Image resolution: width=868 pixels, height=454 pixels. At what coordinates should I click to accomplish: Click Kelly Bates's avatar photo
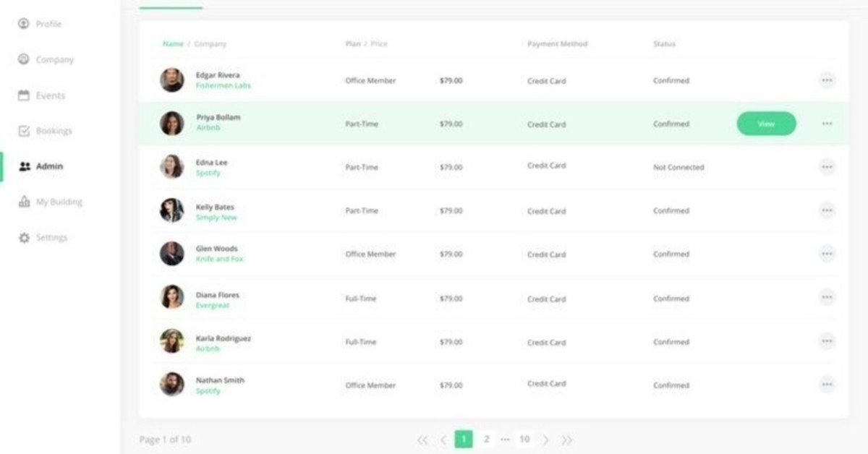click(x=171, y=210)
